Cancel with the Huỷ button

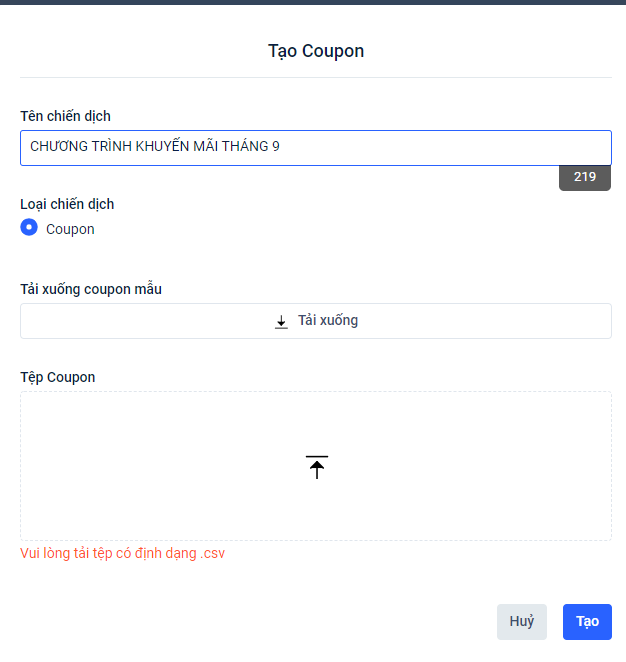point(521,622)
